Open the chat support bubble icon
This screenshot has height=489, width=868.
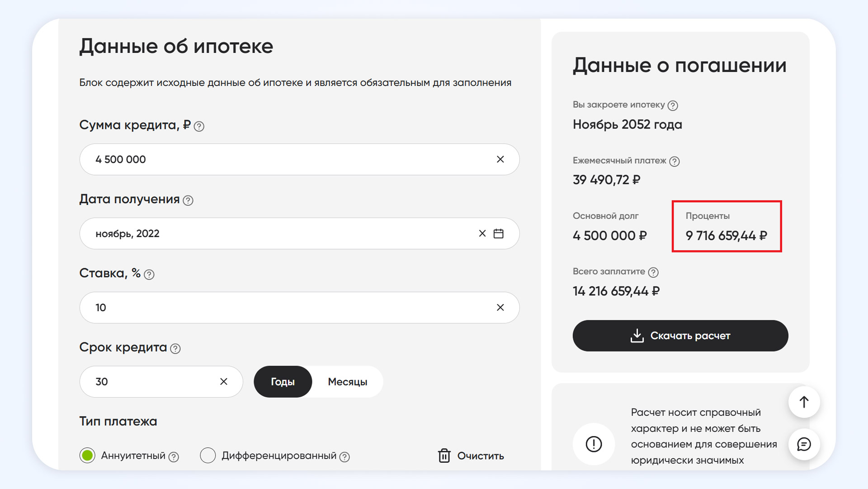click(x=804, y=444)
